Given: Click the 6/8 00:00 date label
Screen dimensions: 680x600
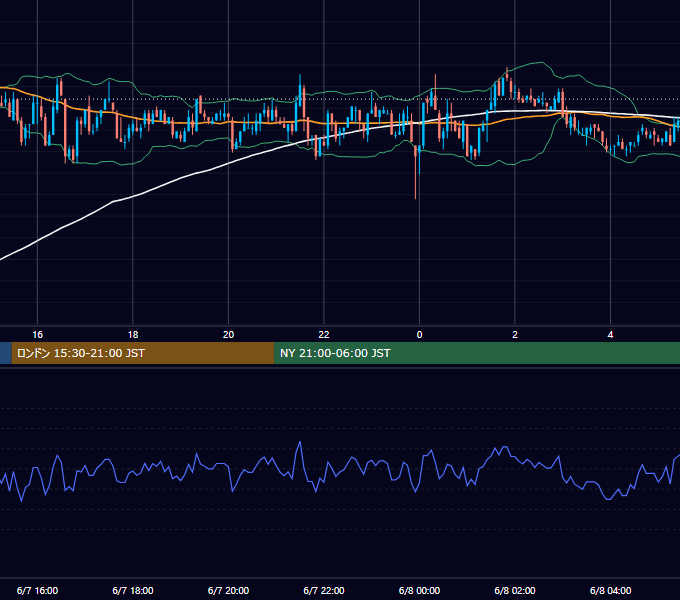Looking at the screenshot, I should (419, 590).
